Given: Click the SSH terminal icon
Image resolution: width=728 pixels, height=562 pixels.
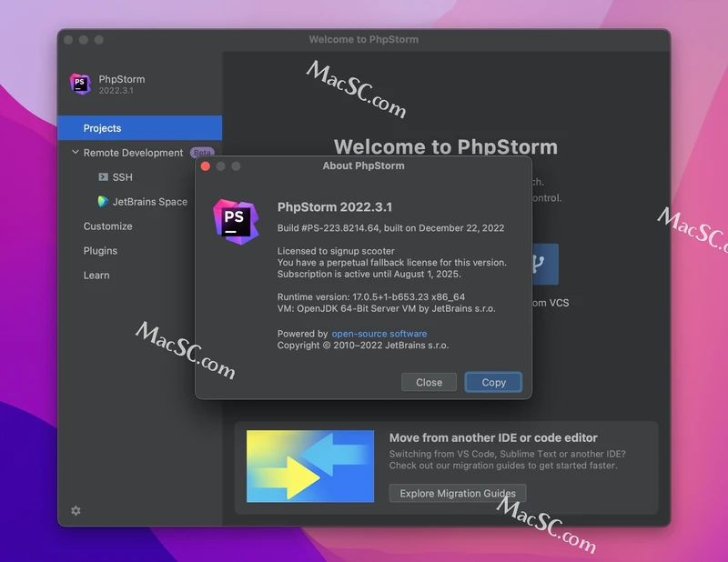Looking at the screenshot, I should 103,177.
